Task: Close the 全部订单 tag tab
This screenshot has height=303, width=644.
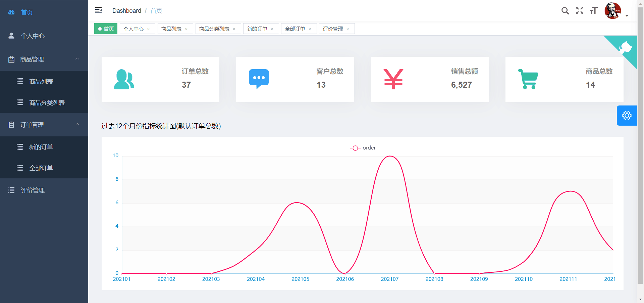Action: point(310,29)
